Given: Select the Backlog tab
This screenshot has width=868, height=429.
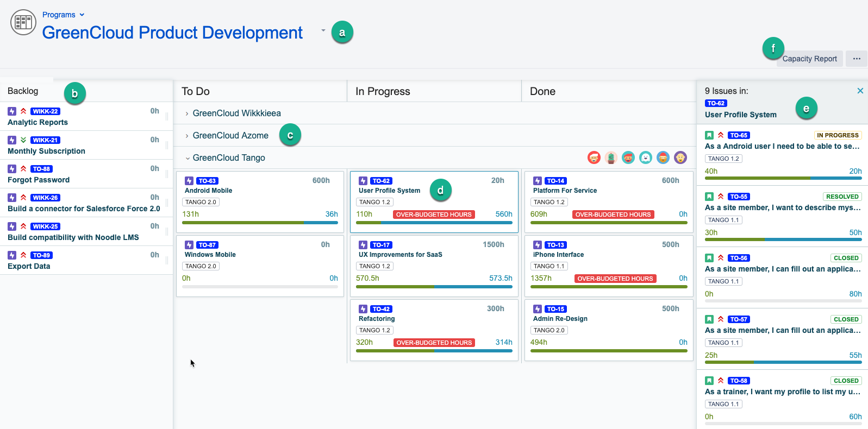Looking at the screenshot, I should tap(23, 91).
